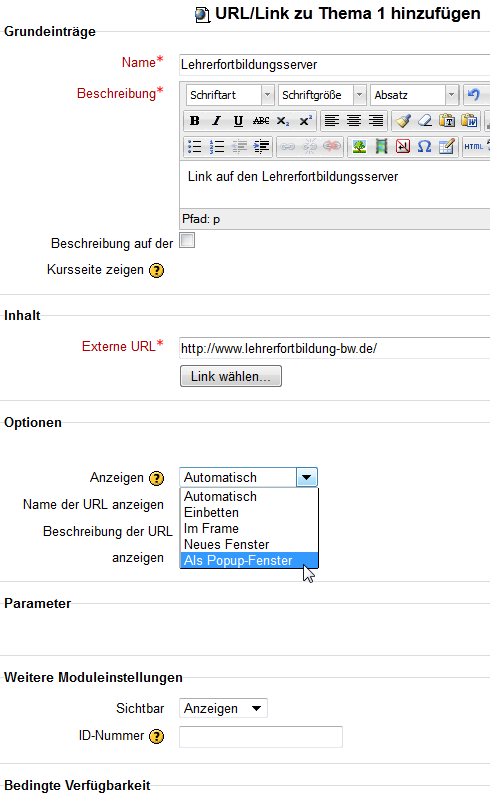Insert Moodle media film icon
Viewport: 490px width, 795px height.
point(381,147)
